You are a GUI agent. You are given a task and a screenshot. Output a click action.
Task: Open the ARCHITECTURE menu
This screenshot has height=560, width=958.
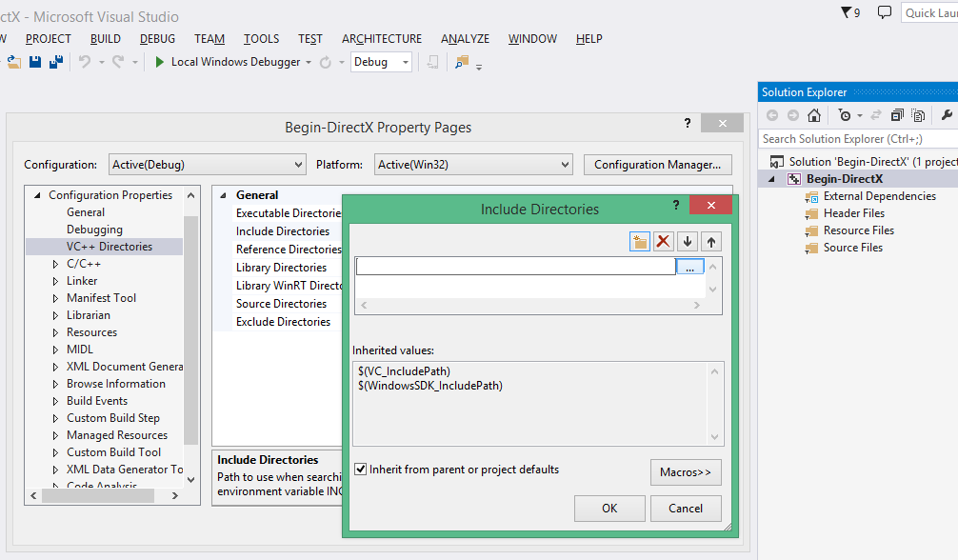(382, 38)
